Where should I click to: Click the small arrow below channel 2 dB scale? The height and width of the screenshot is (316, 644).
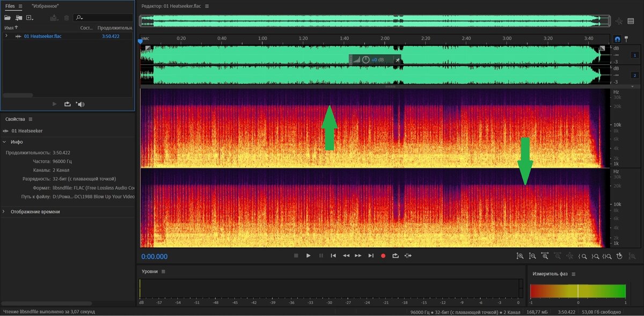tap(632, 86)
